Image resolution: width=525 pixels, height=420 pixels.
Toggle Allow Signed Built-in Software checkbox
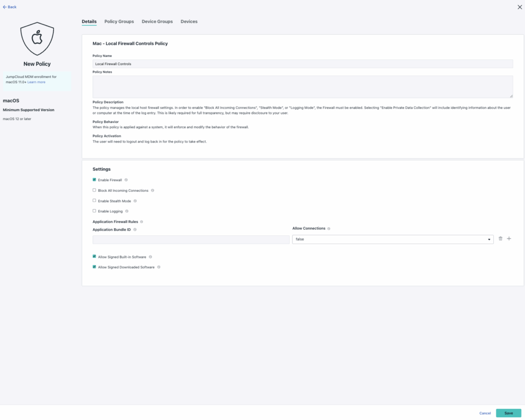94,256
